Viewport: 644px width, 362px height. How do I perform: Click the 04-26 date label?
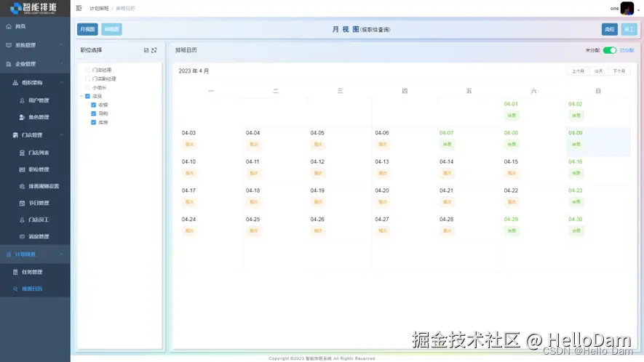[x=317, y=220]
